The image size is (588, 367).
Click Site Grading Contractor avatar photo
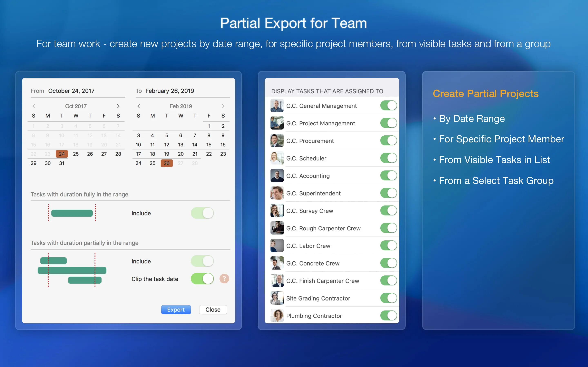pyautogui.click(x=277, y=298)
